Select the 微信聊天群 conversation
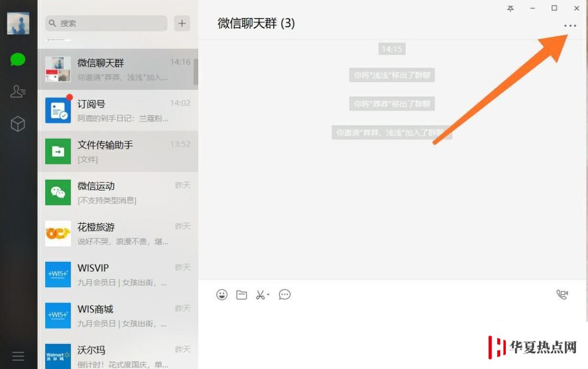Screen dimensions: 588x369 [x=118, y=69]
